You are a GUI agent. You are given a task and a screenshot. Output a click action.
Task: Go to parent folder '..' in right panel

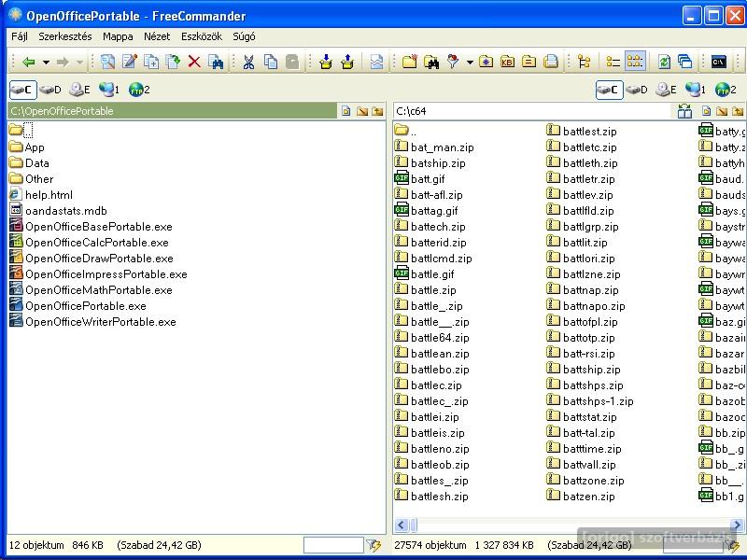tap(405, 131)
